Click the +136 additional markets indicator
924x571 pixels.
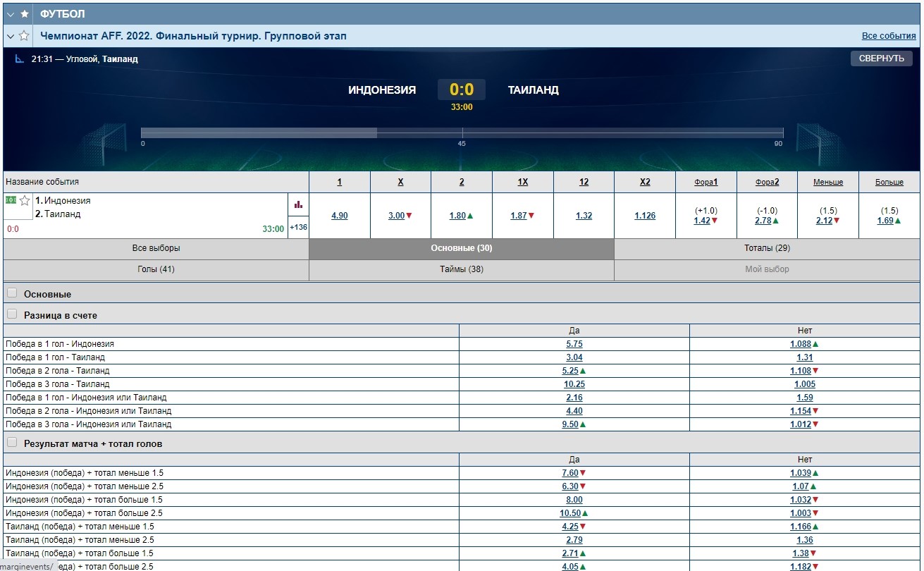(x=298, y=227)
